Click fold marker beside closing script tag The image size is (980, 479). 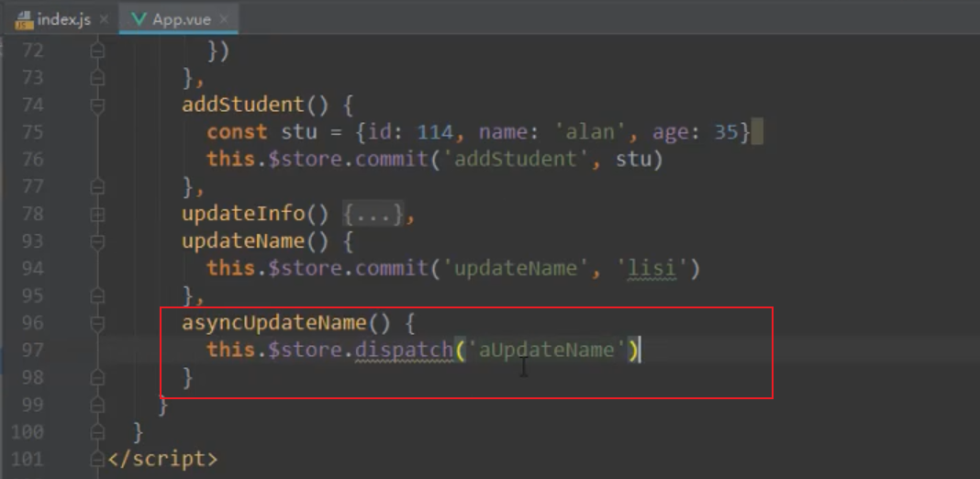click(x=97, y=460)
